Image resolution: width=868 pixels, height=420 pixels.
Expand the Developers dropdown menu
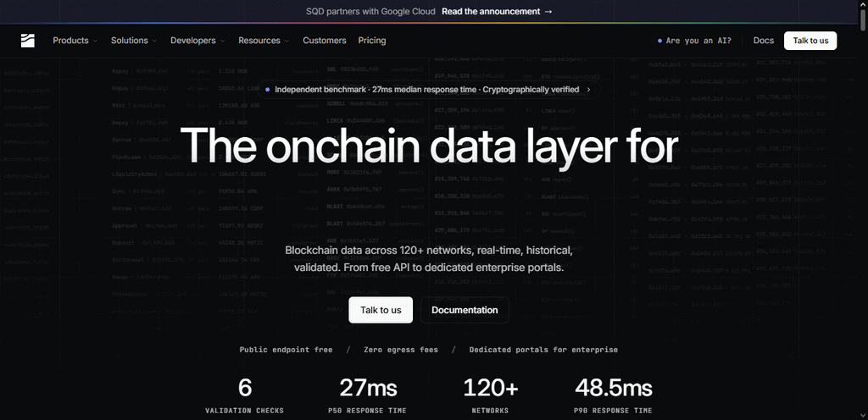198,41
